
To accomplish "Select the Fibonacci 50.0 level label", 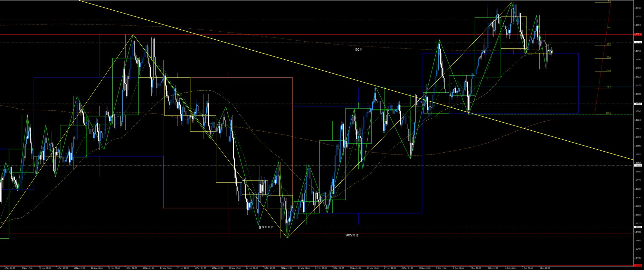I will point(609,57).
